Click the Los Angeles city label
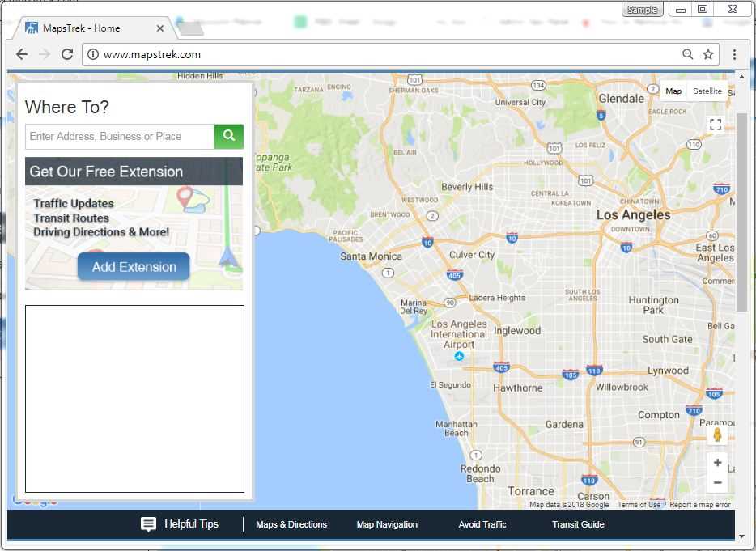 coord(633,215)
